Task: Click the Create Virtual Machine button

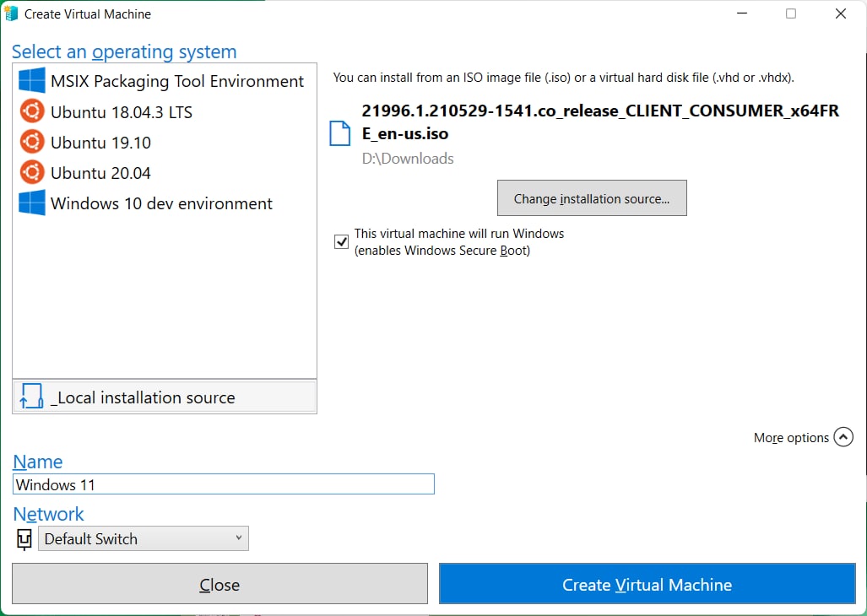Action: [647, 584]
